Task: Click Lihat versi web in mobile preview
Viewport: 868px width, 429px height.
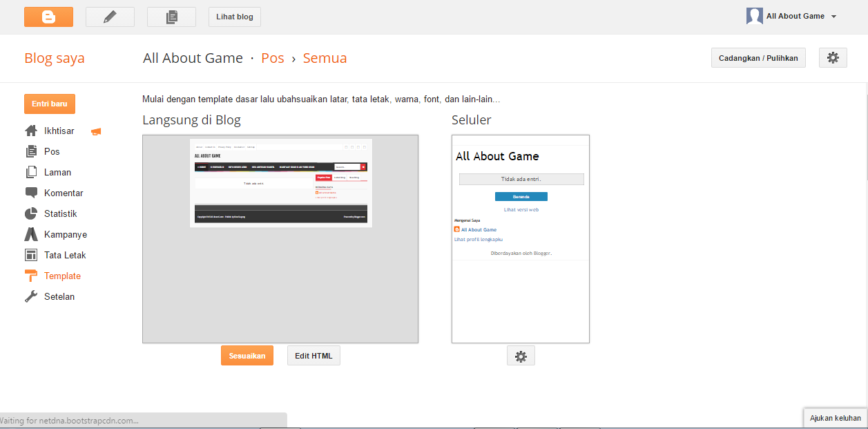Action: click(x=521, y=209)
